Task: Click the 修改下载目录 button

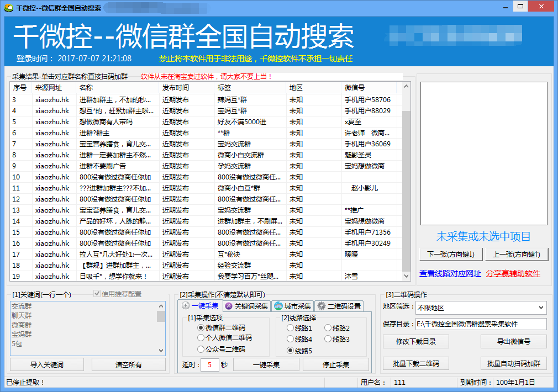Action: pos(415,342)
